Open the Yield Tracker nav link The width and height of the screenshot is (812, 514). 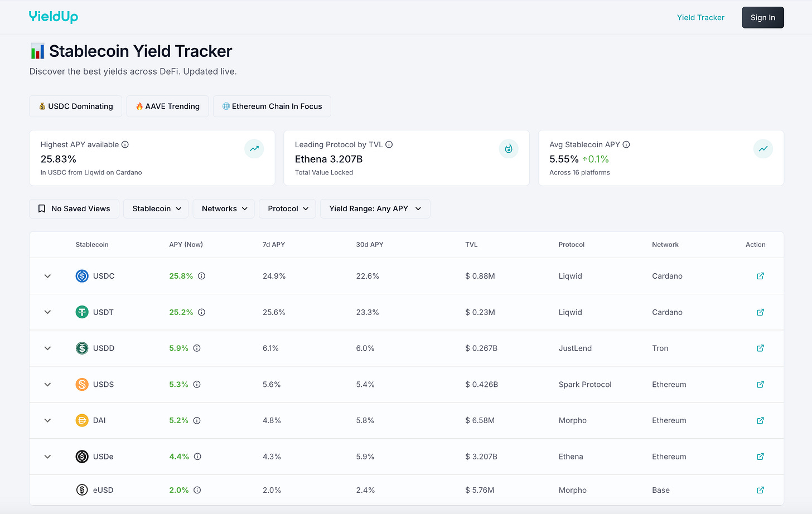pos(700,17)
